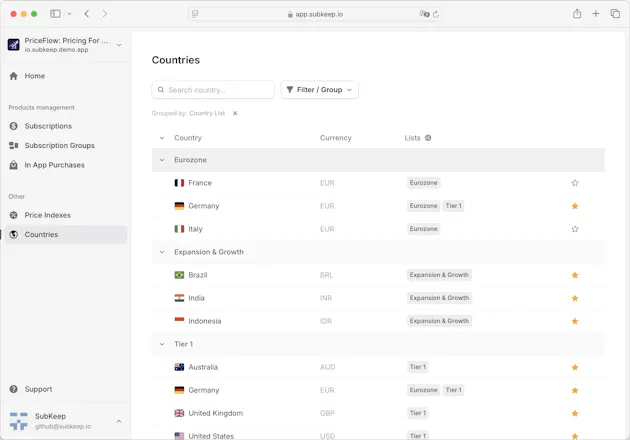Open sidebar options dropdown arrow in toolbar
The width and height of the screenshot is (630, 440).
[x=69, y=14]
